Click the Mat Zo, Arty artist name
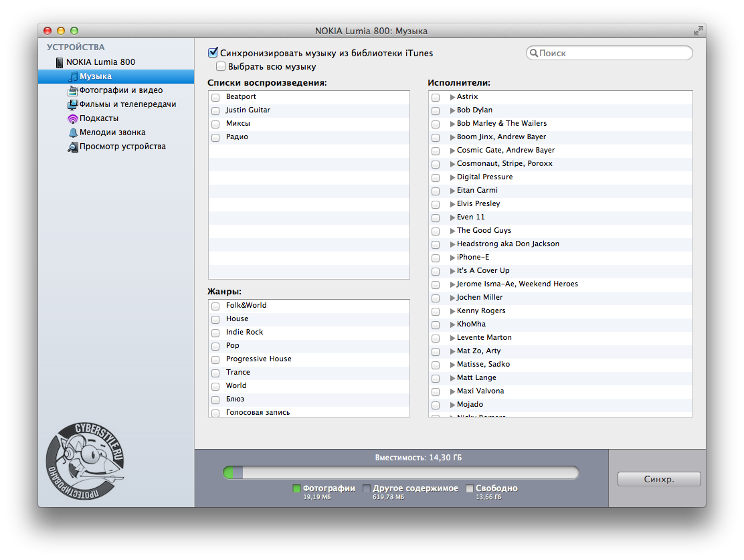 [x=478, y=351]
